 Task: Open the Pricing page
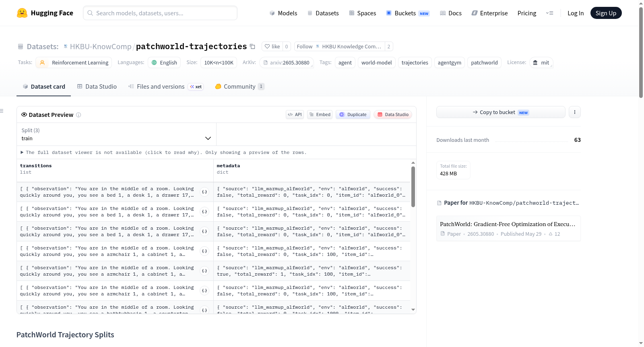click(x=527, y=13)
